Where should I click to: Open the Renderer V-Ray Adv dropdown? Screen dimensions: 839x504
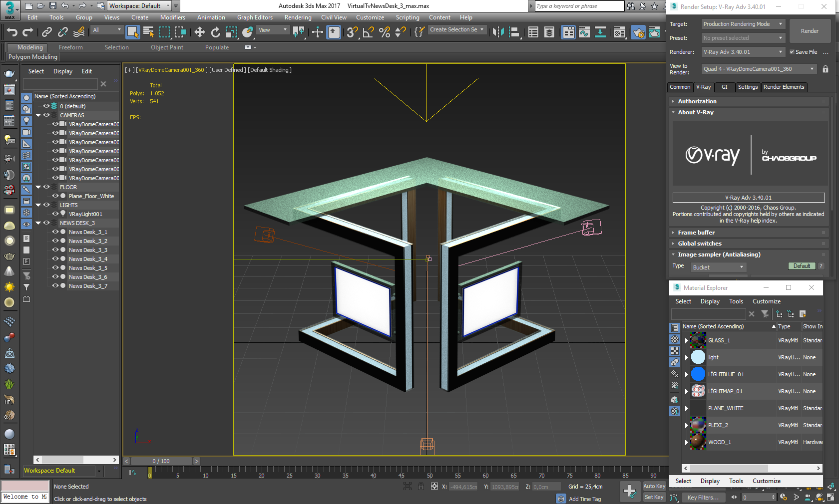pos(743,52)
